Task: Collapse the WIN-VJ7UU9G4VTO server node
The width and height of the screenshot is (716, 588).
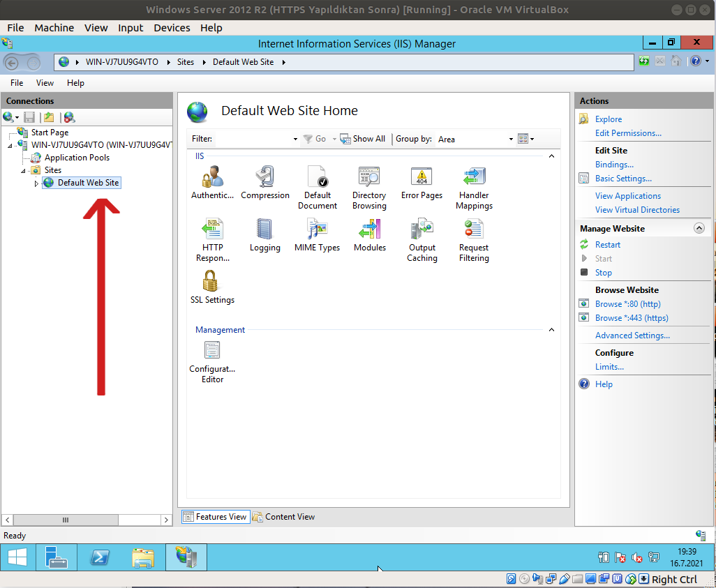Action: point(10,146)
